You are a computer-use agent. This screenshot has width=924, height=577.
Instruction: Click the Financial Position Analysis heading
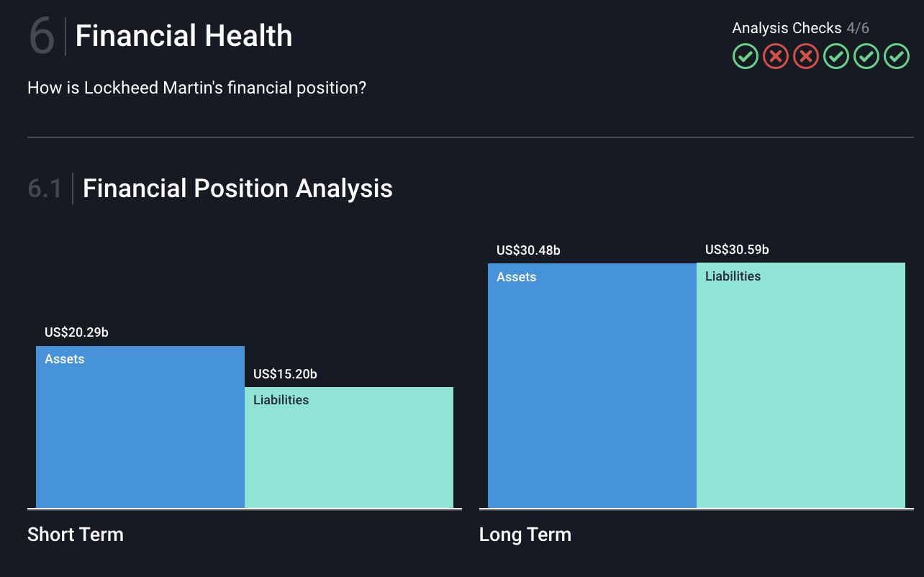pos(237,188)
